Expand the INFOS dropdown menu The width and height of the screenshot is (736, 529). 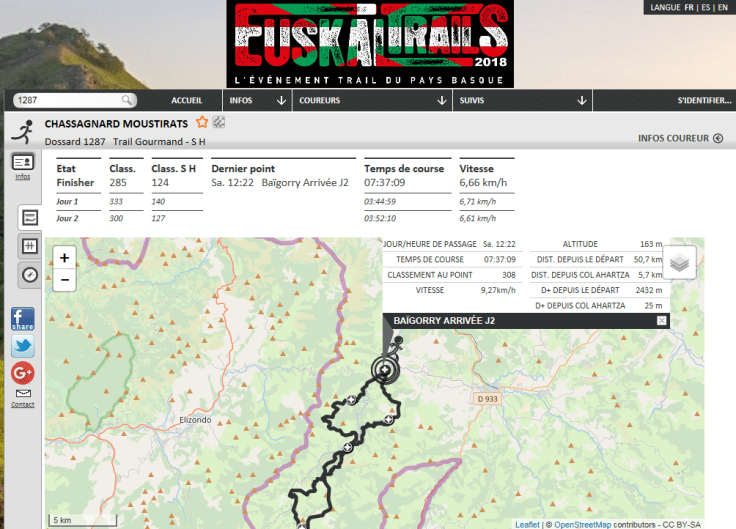click(259, 101)
